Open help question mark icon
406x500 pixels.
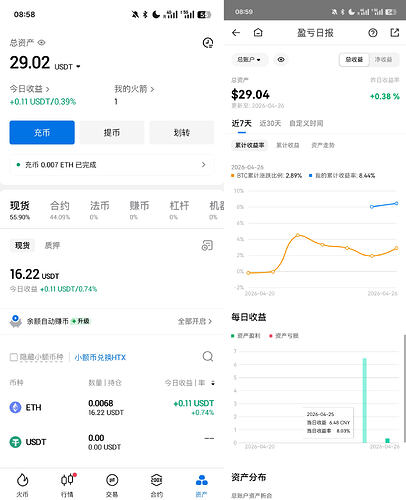[x=373, y=33]
